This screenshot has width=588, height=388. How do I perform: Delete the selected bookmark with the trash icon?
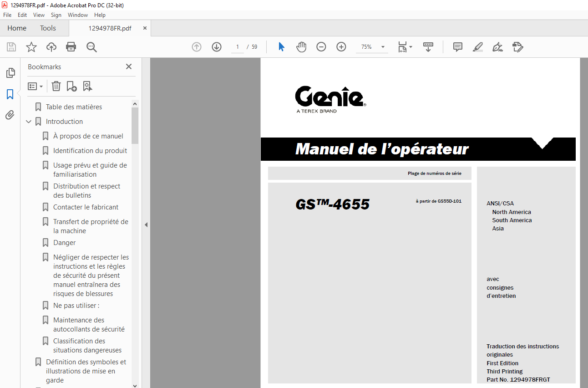(x=56, y=86)
